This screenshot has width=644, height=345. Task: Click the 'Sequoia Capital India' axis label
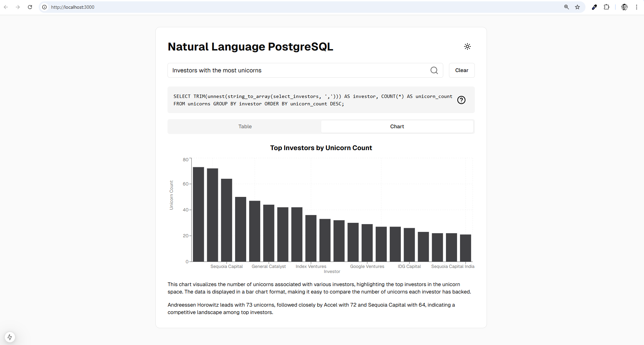(x=453, y=266)
